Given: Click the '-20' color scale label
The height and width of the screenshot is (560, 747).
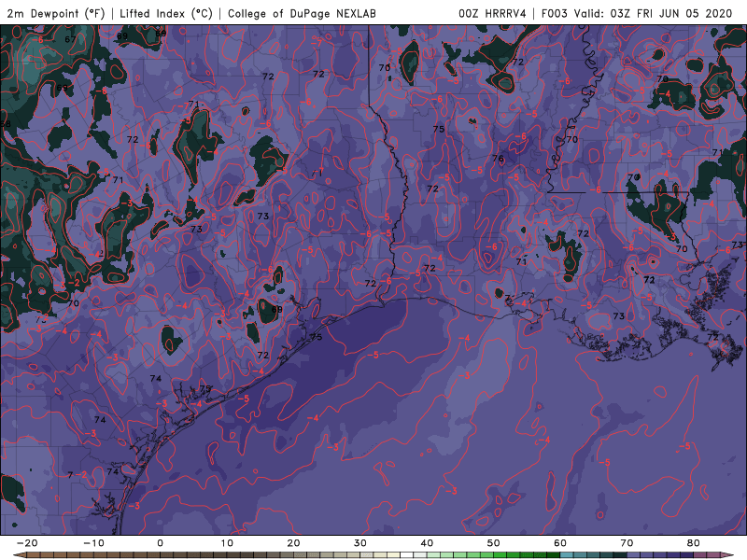Looking at the screenshot, I should point(27,543).
